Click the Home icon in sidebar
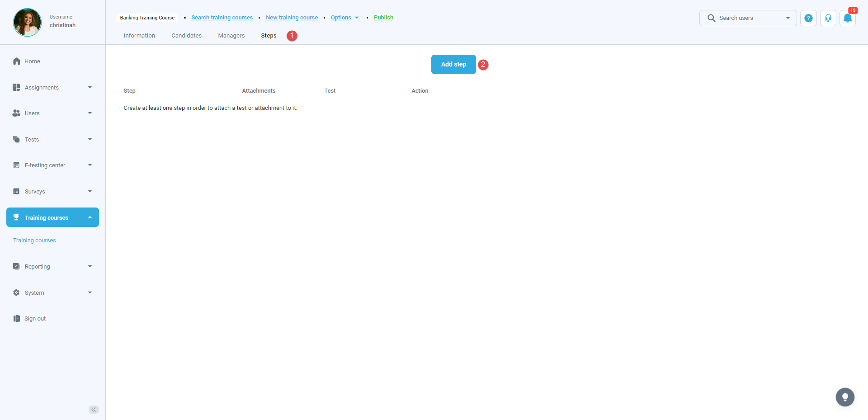 pos(17,61)
